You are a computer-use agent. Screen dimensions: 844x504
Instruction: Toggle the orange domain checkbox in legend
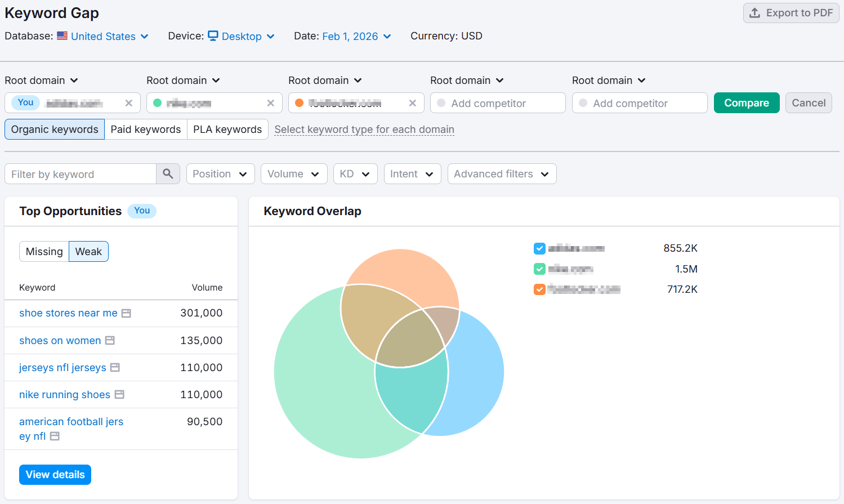[539, 289]
